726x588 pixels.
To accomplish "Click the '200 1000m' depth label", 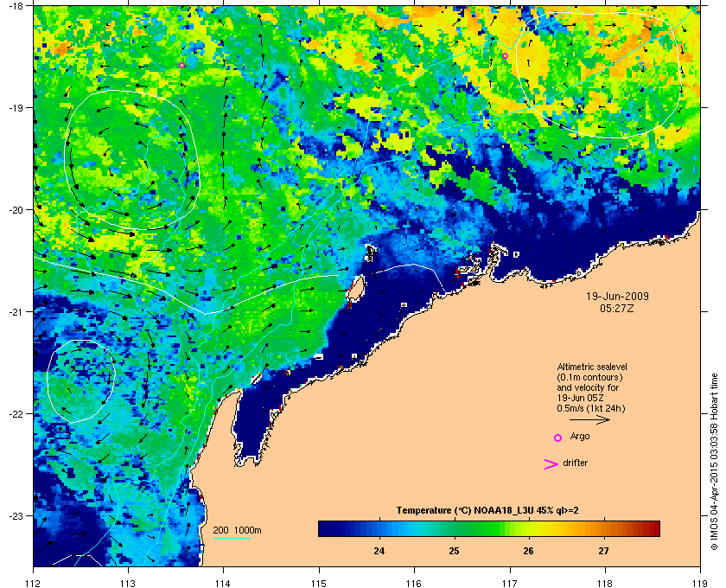I will click(237, 531).
